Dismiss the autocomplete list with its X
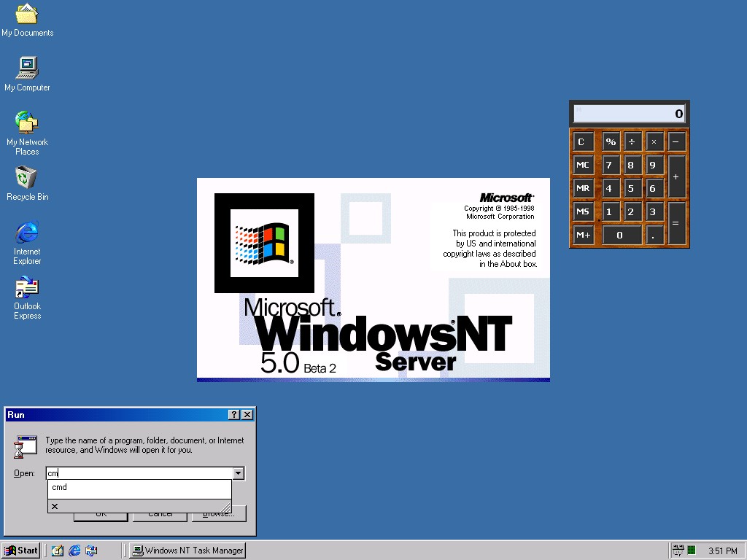 [x=55, y=506]
